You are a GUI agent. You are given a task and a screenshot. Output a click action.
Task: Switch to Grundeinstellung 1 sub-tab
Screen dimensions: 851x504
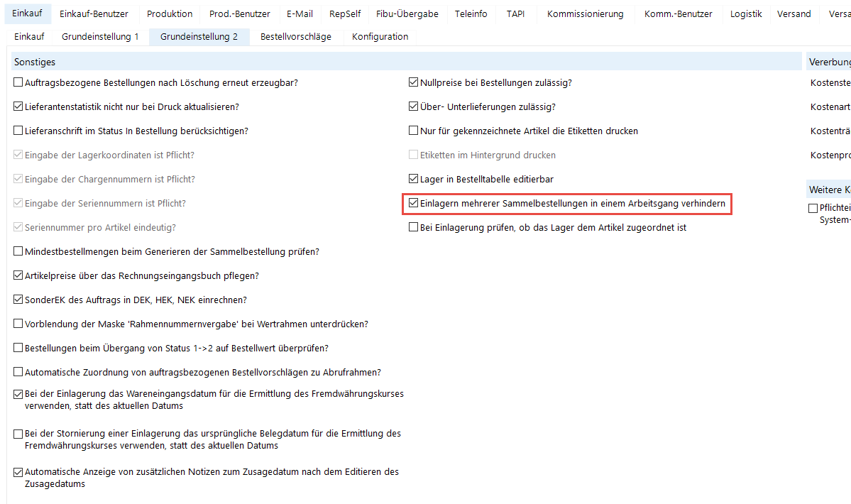coord(100,36)
